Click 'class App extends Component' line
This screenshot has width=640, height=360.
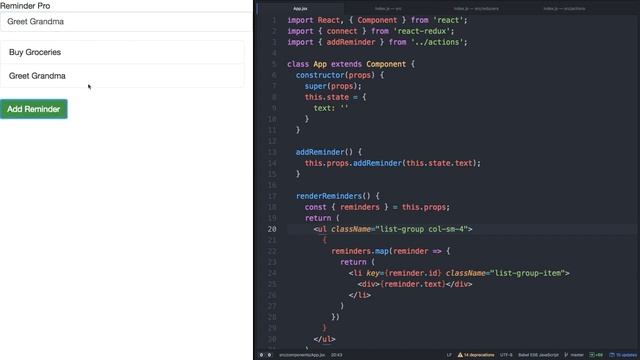coord(351,64)
